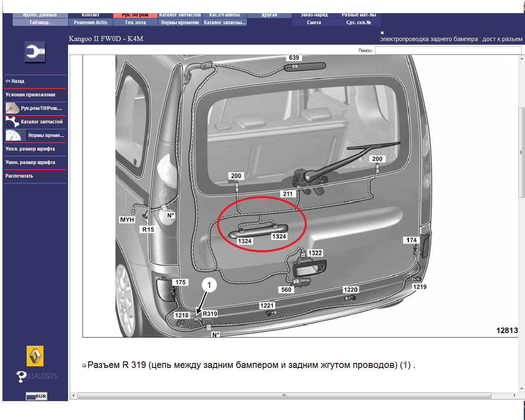The image size is (525, 420).
Task: Select the Рук. по рем tab
Action: pyautogui.click(x=135, y=15)
